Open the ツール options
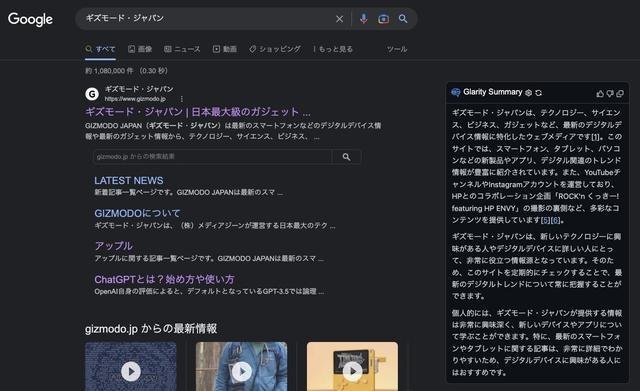 pos(397,49)
